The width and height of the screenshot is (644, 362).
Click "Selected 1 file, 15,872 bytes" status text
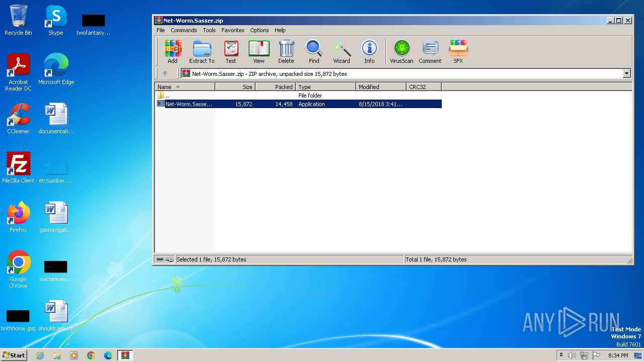coord(211,259)
